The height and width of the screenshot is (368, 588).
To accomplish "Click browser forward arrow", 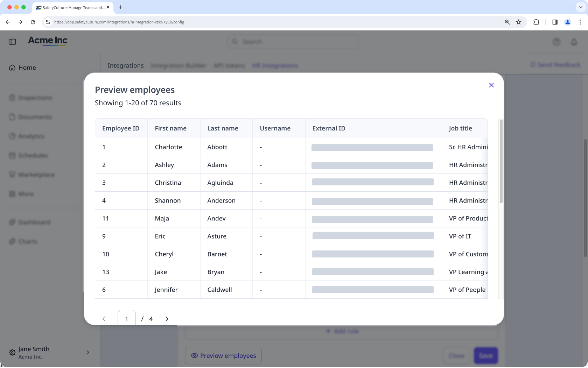I will click(x=20, y=22).
